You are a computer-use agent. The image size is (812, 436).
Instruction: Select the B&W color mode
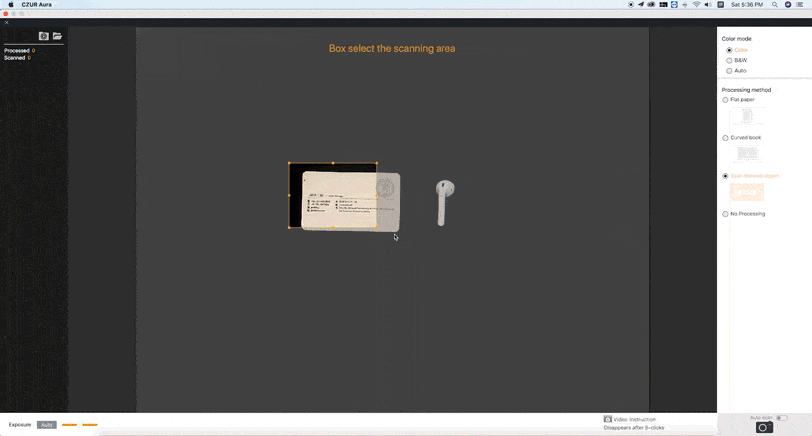(729, 60)
